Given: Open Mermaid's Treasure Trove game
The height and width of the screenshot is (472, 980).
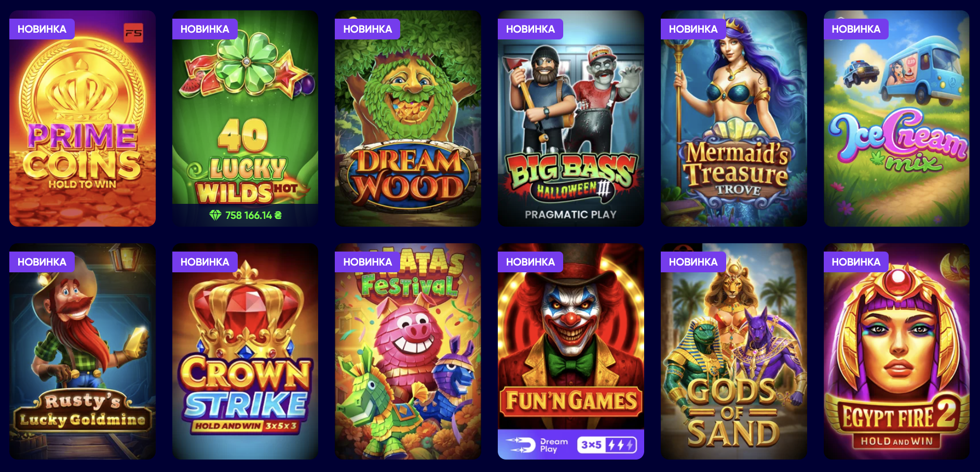Looking at the screenshot, I should [x=734, y=118].
